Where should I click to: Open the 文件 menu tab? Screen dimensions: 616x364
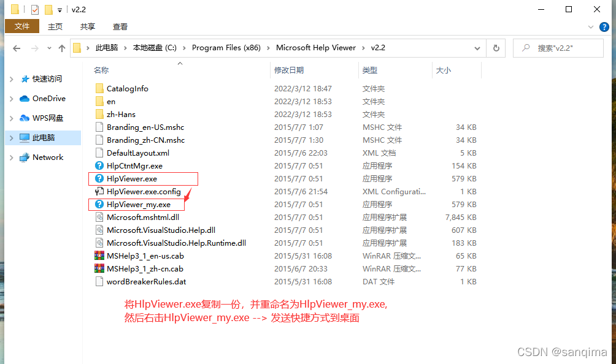pos(22,26)
